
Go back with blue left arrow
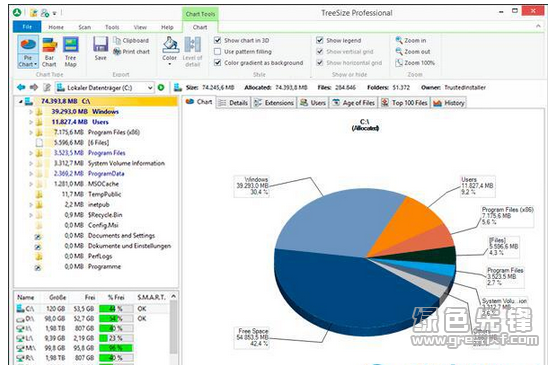pos(21,87)
